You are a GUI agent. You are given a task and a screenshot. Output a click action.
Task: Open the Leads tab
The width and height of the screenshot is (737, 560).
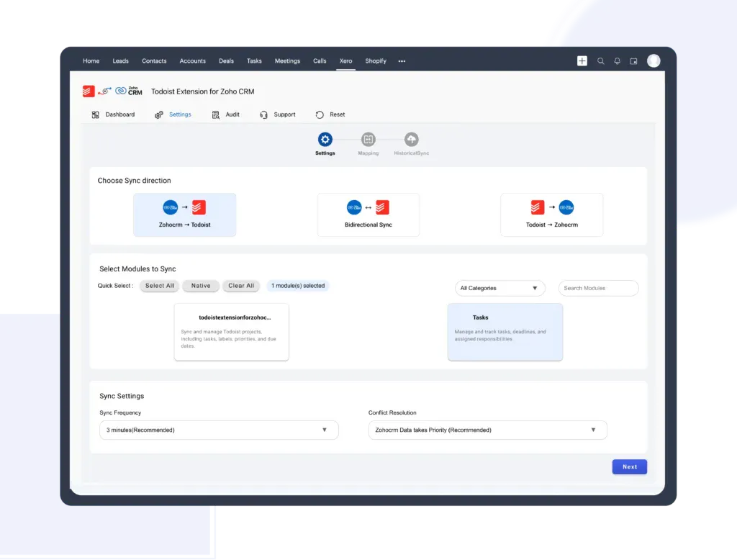[120, 61]
